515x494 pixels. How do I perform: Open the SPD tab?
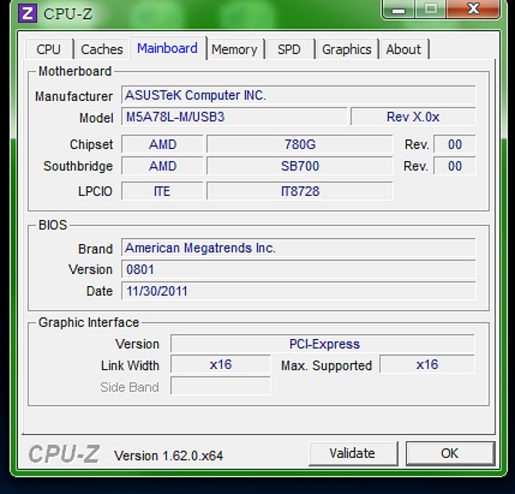pos(289,49)
